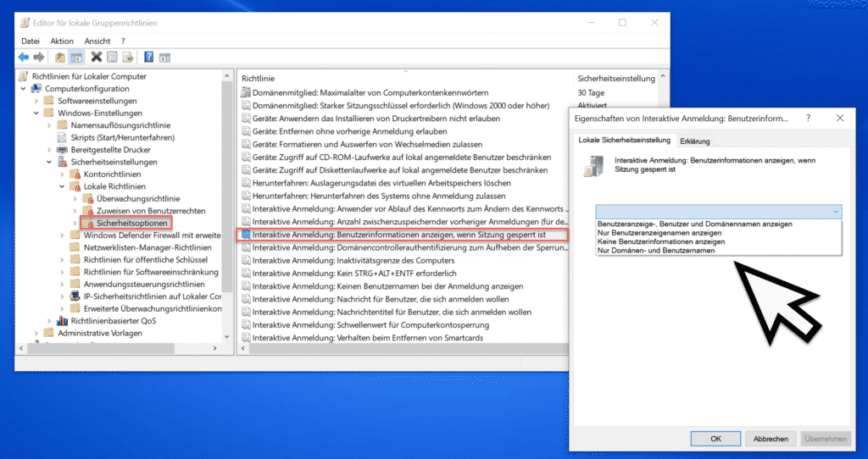This screenshot has width=868, height=459.
Task: Select Richtlinien für Softwareeinschränkung tree item
Action: point(151,272)
